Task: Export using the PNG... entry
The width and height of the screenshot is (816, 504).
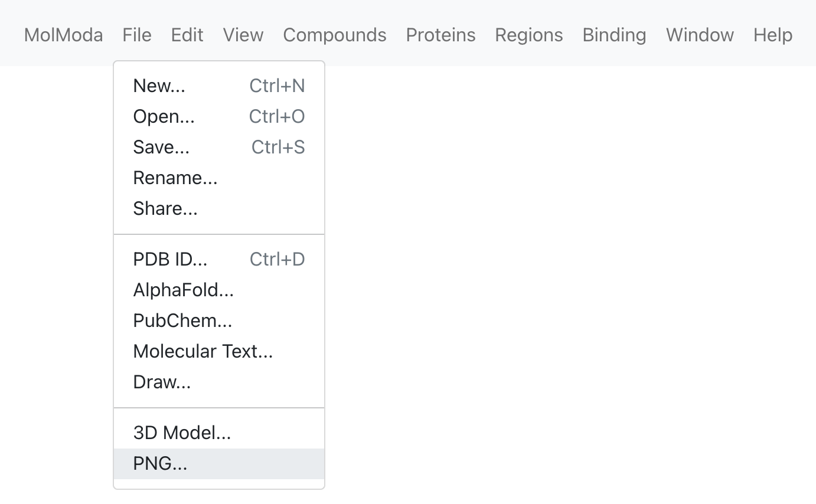Action: coord(219,464)
